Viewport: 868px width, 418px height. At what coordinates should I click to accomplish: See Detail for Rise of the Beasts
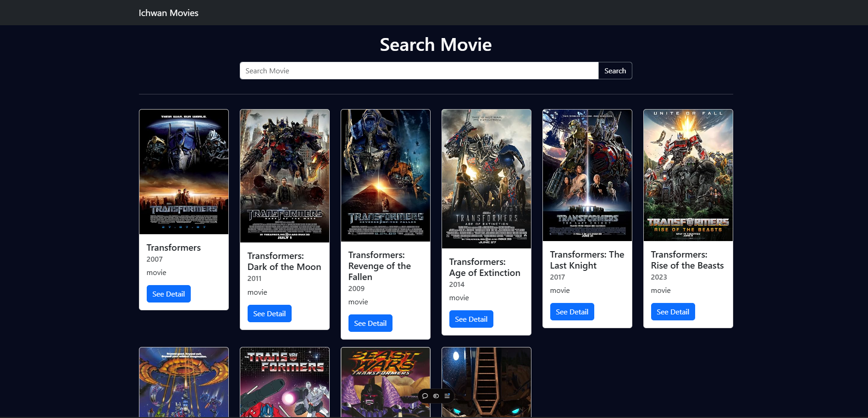tap(673, 312)
